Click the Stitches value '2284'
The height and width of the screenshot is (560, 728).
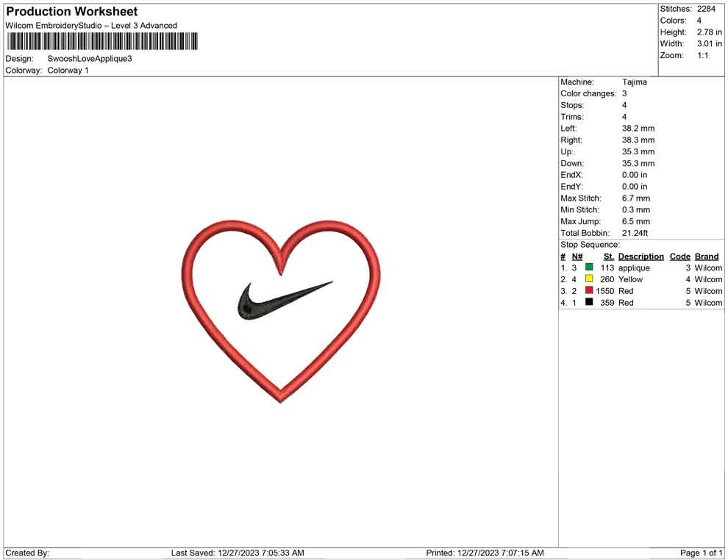tap(706, 9)
